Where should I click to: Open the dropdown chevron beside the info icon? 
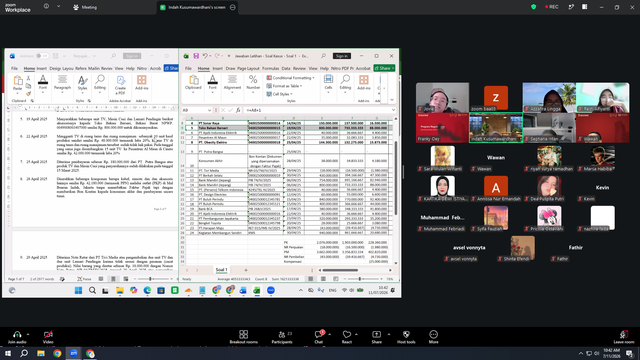58,7
